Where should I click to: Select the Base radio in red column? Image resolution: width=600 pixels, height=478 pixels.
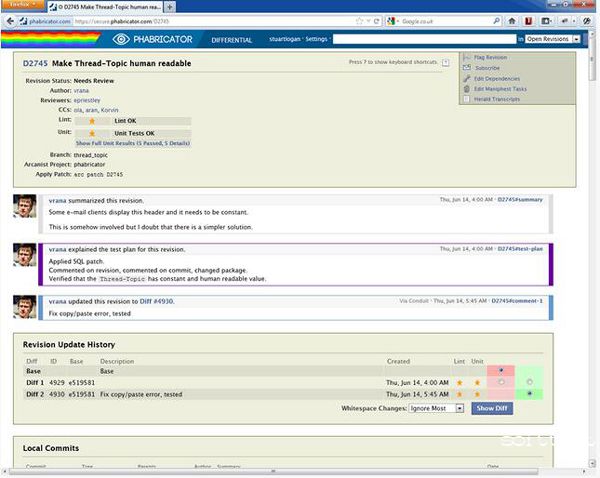pyautogui.click(x=501, y=370)
